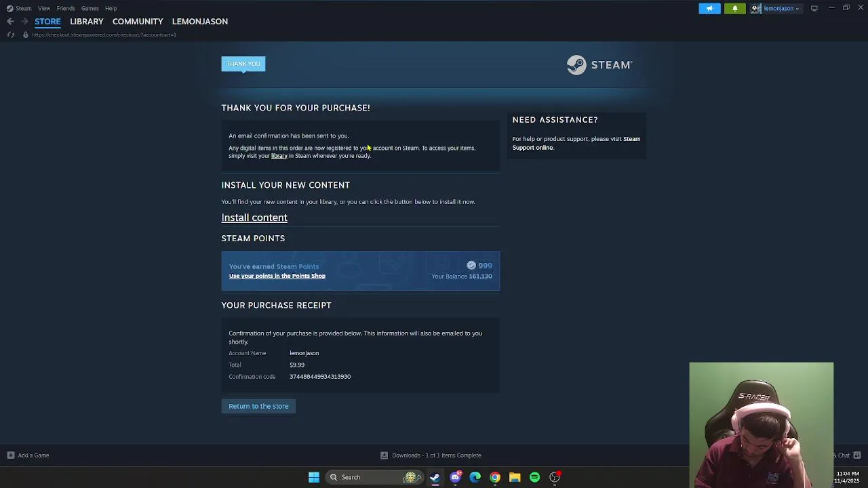Open File Explorer from the taskbar
This screenshot has width=868, height=488.
(x=515, y=477)
